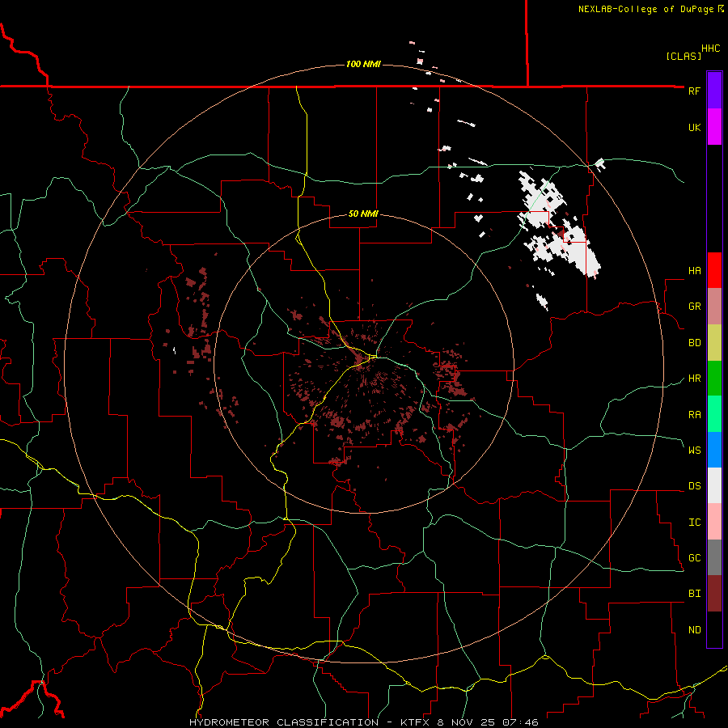Click the GC legend label
This screenshot has width=728, height=728.
[x=694, y=558]
